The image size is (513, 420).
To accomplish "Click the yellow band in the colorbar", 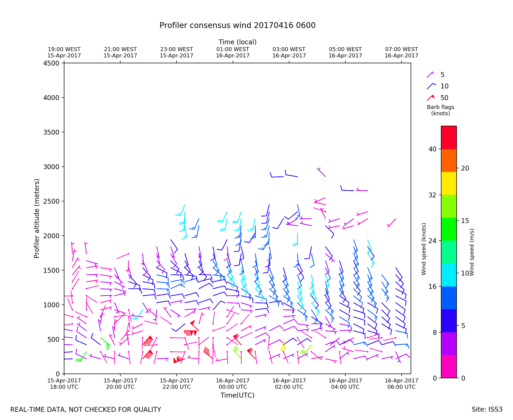I will [x=449, y=183].
